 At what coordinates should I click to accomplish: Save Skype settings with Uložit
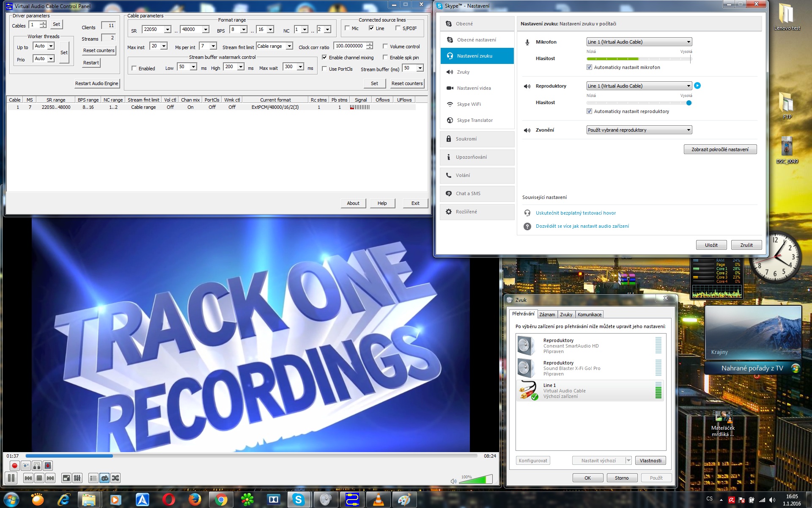point(711,245)
